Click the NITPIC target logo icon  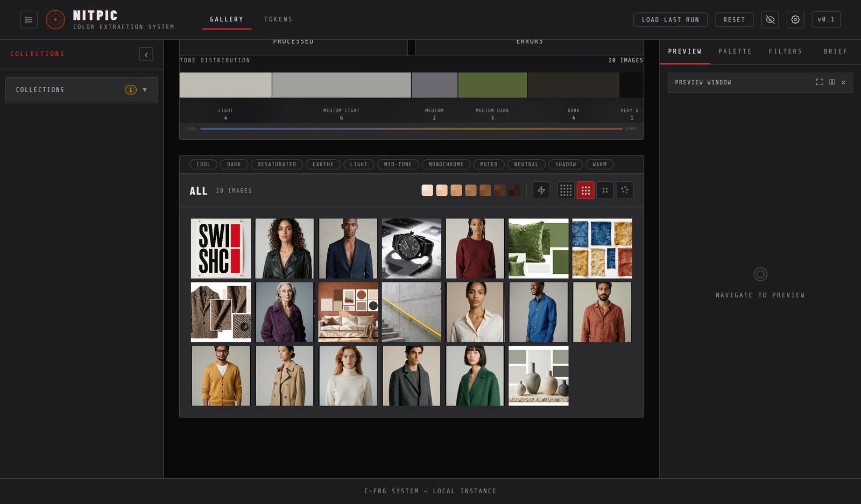pos(55,19)
